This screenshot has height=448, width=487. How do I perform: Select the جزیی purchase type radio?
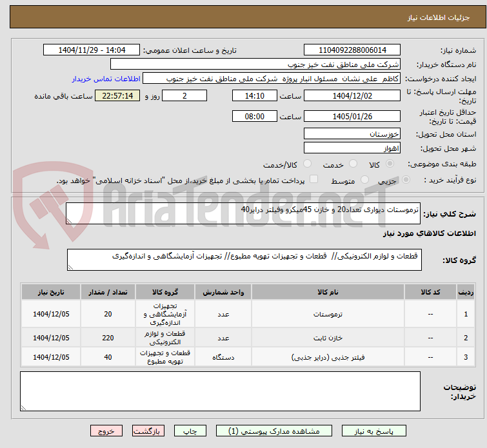point(406,180)
